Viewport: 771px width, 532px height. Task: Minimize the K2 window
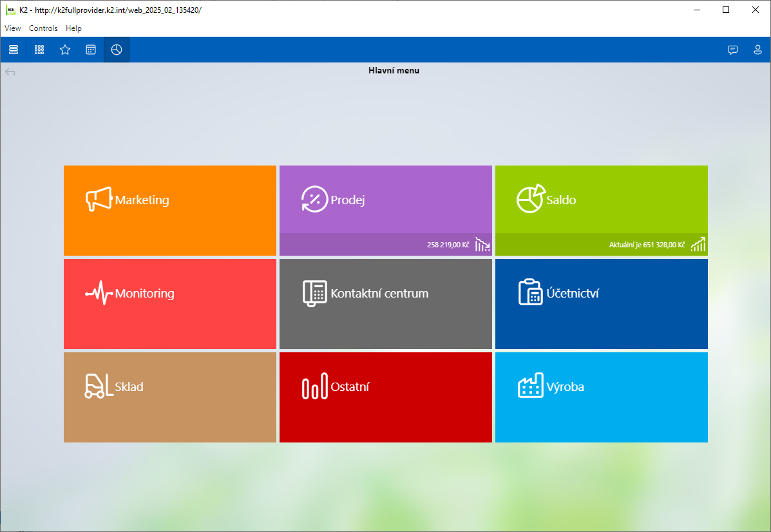click(697, 10)
